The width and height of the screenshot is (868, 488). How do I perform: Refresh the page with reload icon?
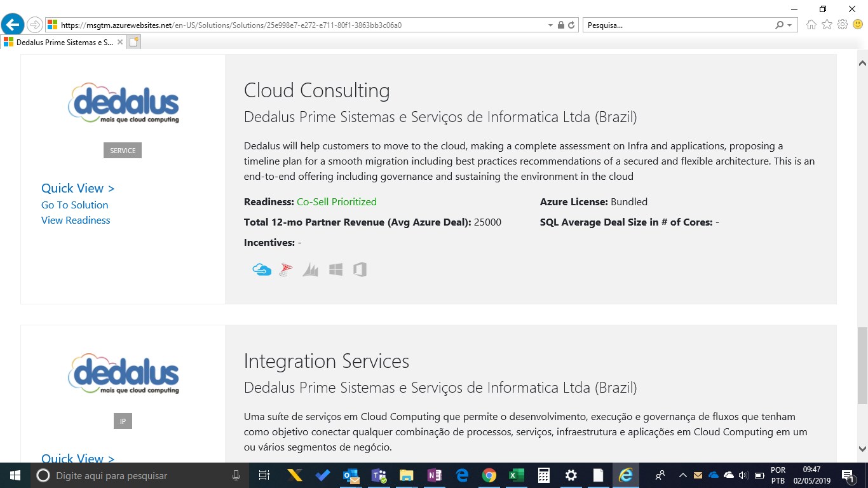(x=571, y=25)
